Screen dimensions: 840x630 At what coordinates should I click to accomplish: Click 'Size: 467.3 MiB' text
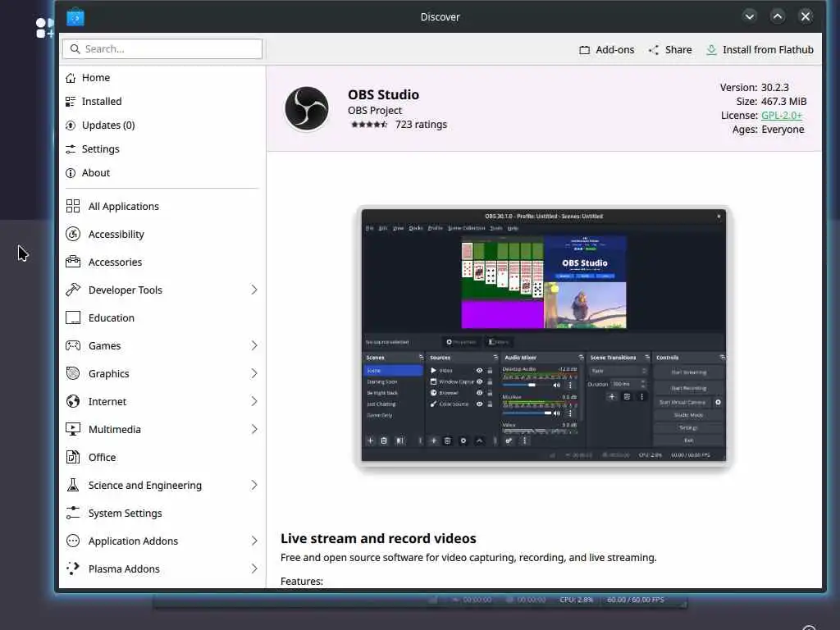tap(771, 101)
